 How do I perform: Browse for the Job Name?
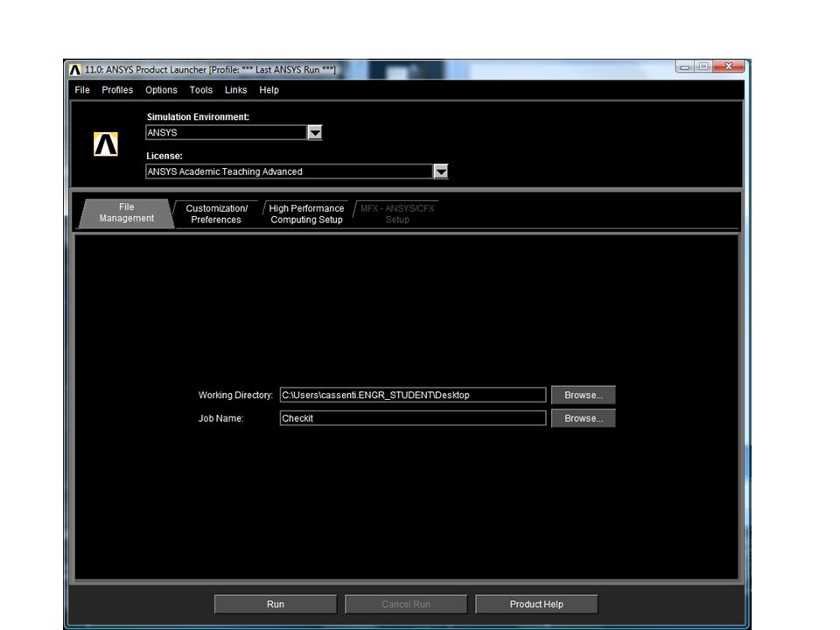pos(584,418)
